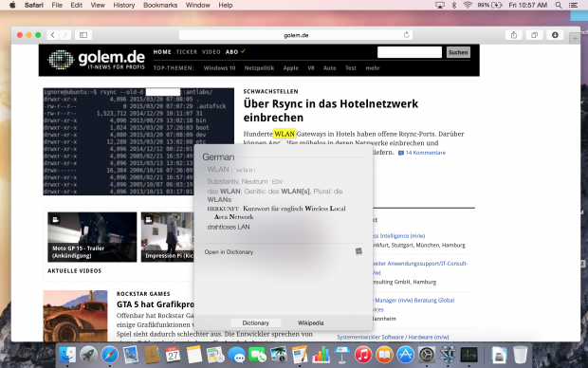Expand mehr in top themes
Viewport: 588px width, 368px height.
point(373,68)
